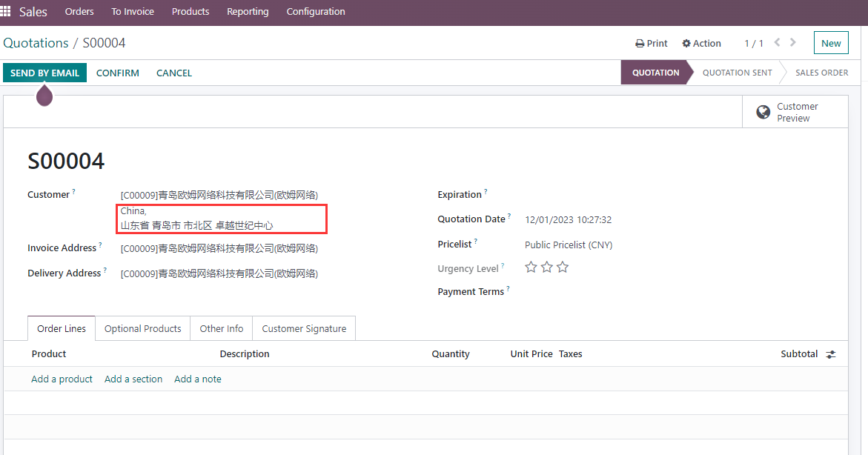This screenshot has width=868, height=455.
Task: Go to next record arrow
Action: pos(792,42)
